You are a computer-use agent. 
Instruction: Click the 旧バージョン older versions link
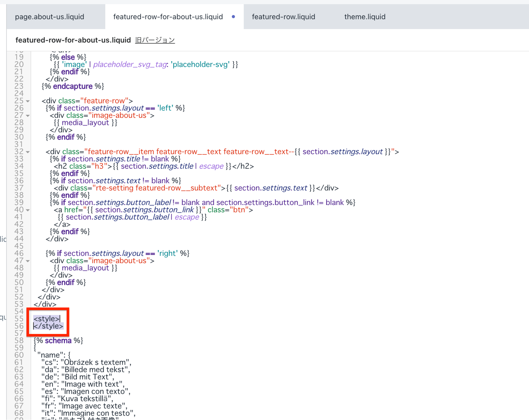pos(155,40)
